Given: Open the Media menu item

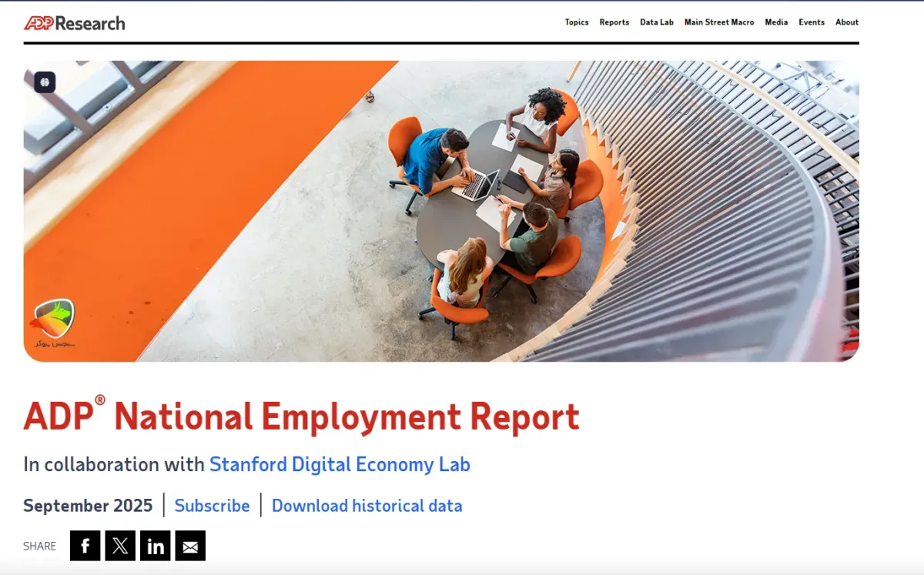Looking at the screenshot, I should (776, 22).
